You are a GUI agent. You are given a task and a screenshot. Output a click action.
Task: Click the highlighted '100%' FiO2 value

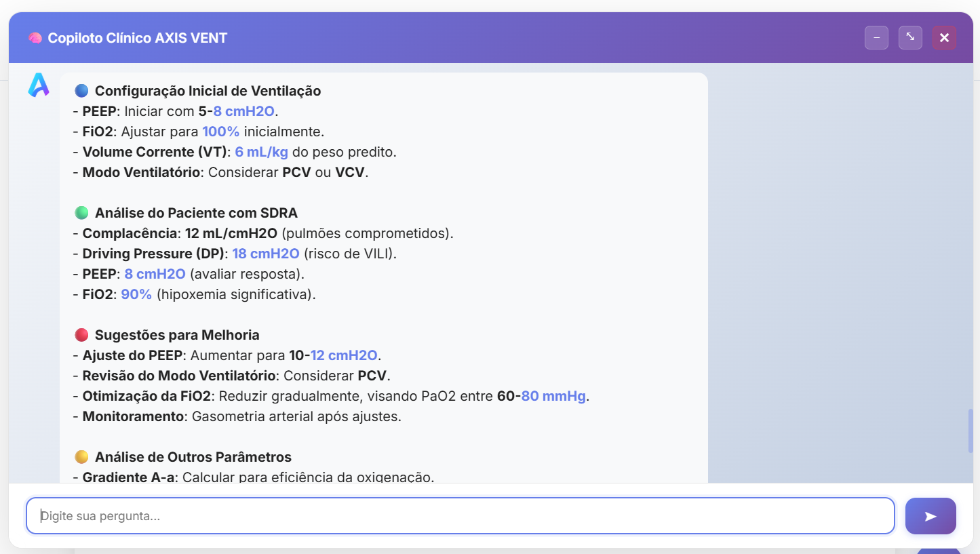[x=221, y=132]
